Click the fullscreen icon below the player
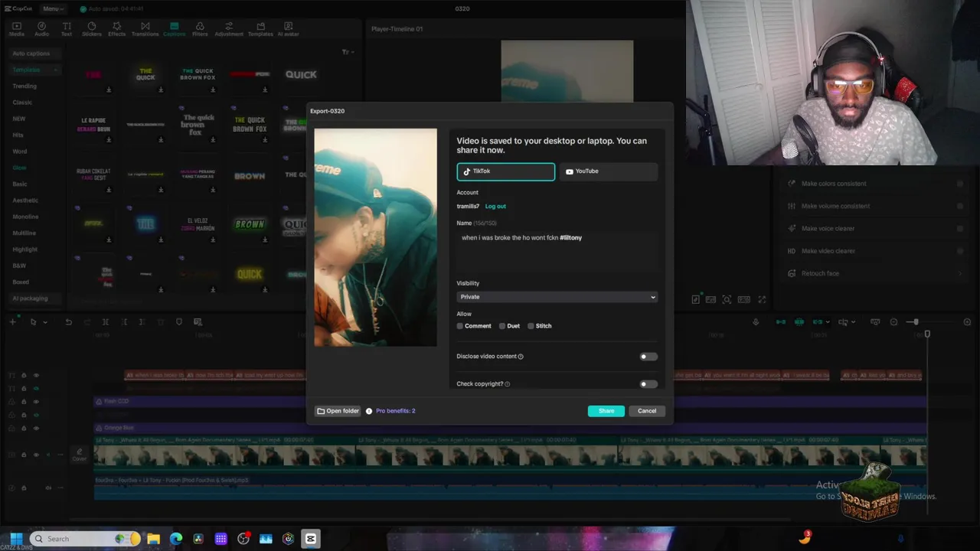The width and height of the screenshot is (980, 551). (x=762, y=299)
